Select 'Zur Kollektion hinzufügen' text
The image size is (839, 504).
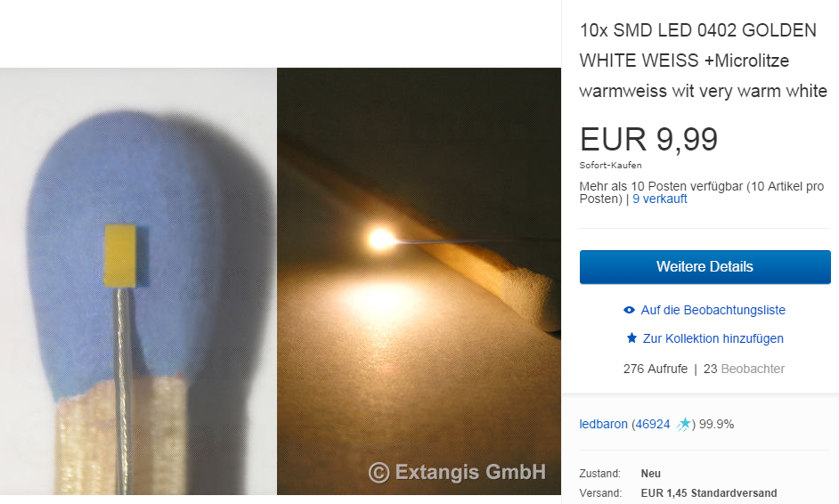(x=713, y=338)
